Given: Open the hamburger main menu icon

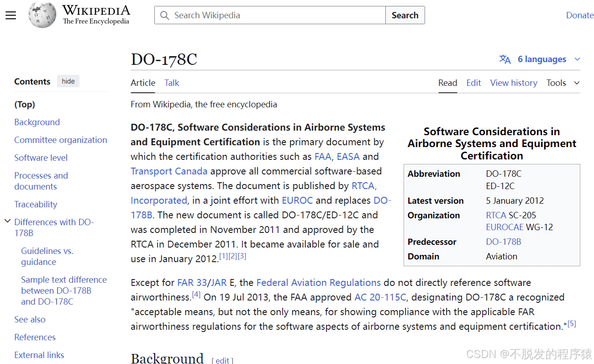Looking at the screenshot, I should pos(11,16).
